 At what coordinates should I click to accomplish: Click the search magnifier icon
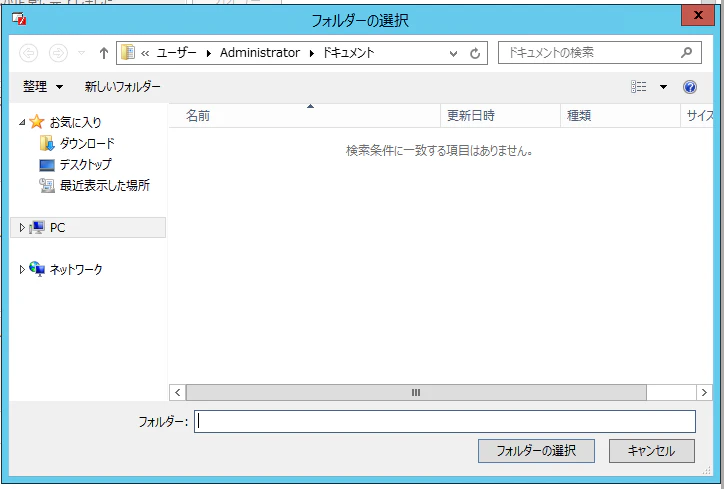[687, 53]
